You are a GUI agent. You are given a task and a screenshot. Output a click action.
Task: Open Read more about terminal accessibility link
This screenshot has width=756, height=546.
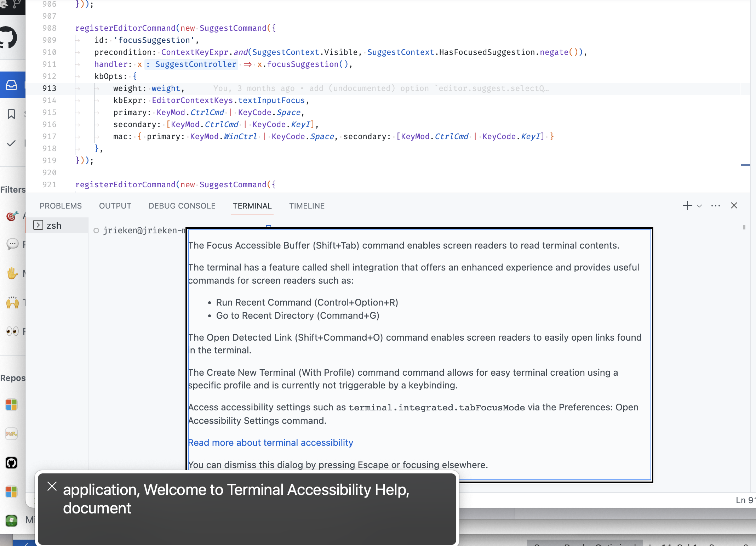tap(270, 443)
